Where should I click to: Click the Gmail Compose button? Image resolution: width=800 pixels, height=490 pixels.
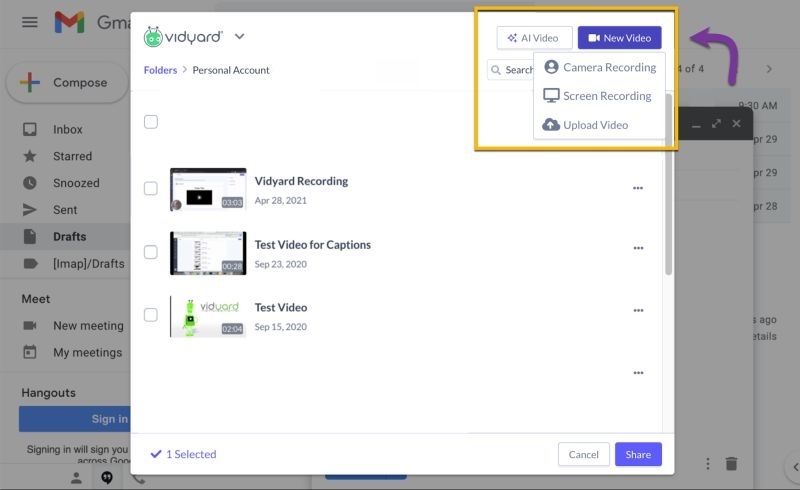coord(66,83)
